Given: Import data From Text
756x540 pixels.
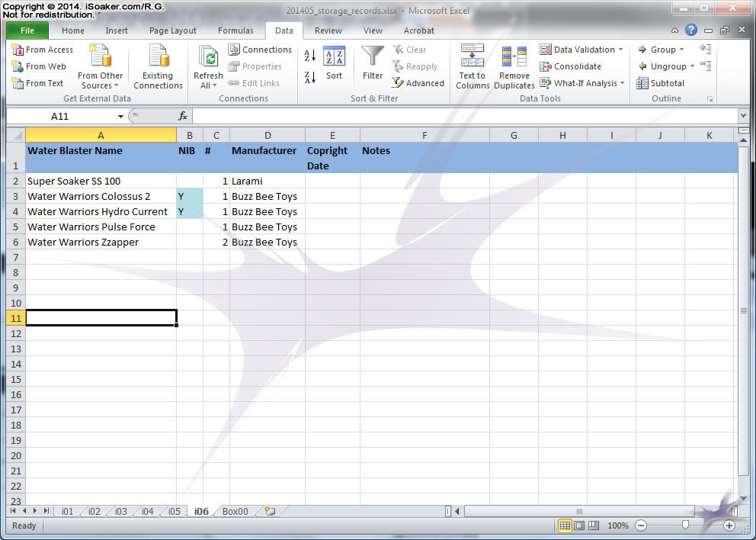Looking at the screenshot, I should tap(37, 83).
